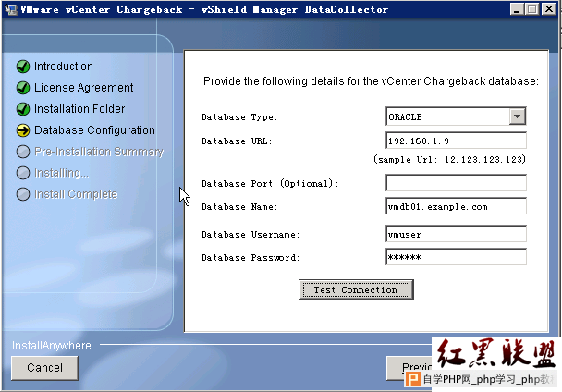Screen dimensions: 562x392
Task: Click the installer icon in title bar
Action: coord(11,9)
